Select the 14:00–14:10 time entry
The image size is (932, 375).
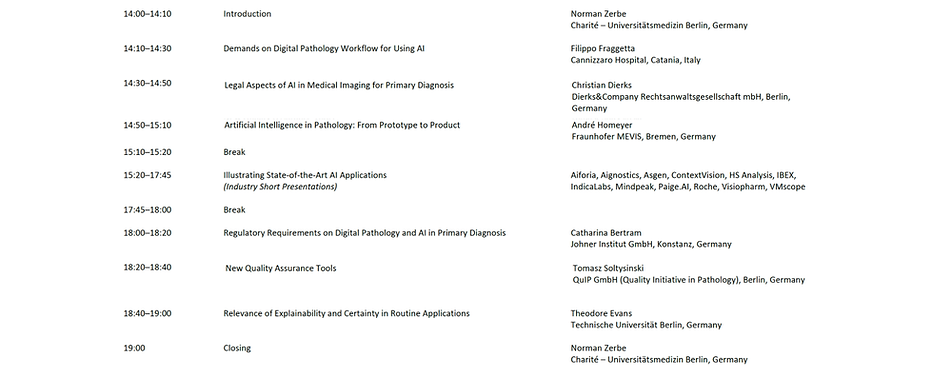pyautogui.click(x=147, y=14)
